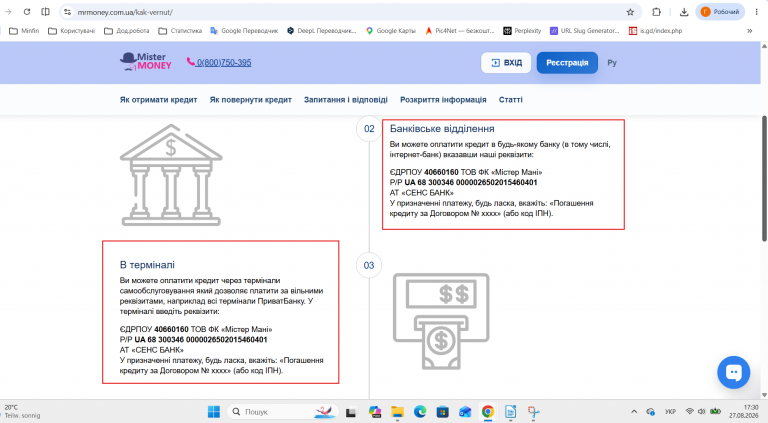Open the 20°C weather widget

(x=23, y=411)
